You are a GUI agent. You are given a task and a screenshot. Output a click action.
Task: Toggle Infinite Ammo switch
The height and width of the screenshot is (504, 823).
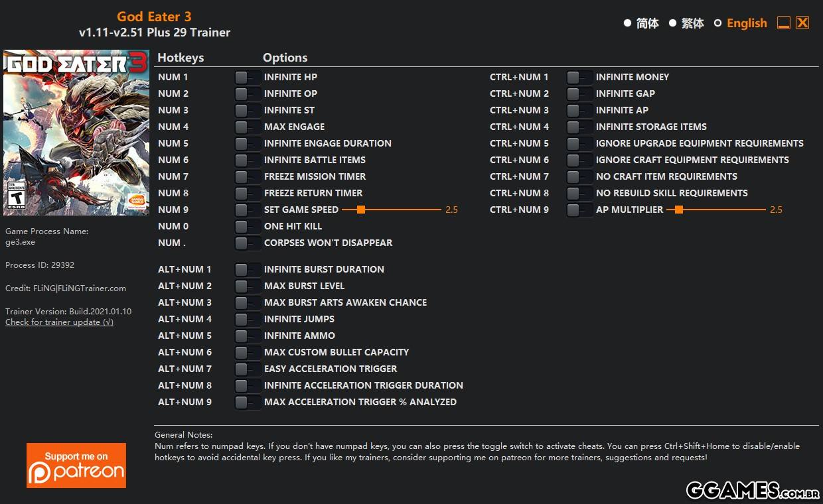[248, 336]
